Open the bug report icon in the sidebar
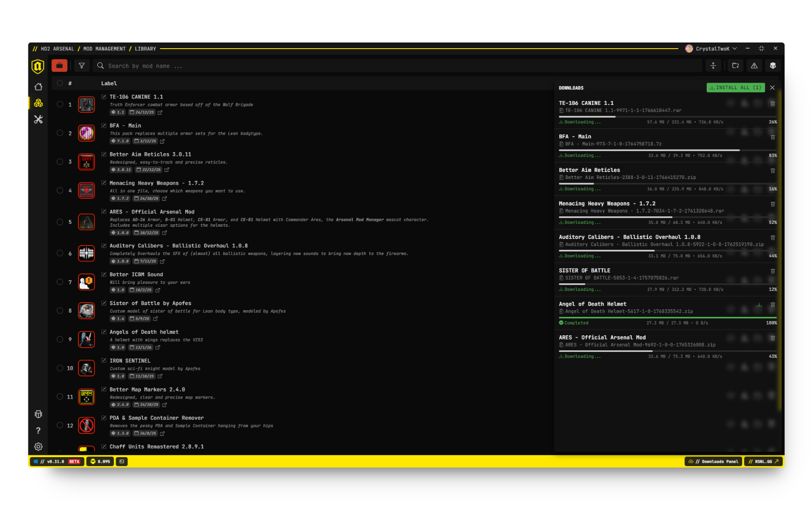Screen dimensions: 812x510 pos(38,414)
